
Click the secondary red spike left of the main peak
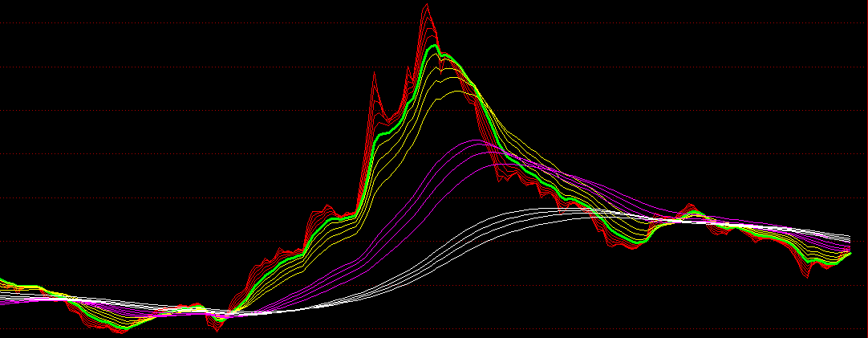pos(375,74)
